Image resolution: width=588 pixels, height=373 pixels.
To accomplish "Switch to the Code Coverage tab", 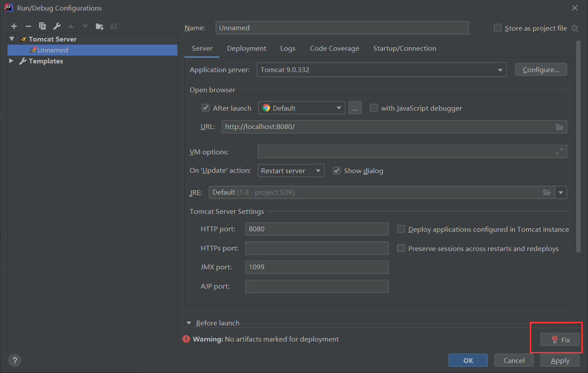I will 334,49.
